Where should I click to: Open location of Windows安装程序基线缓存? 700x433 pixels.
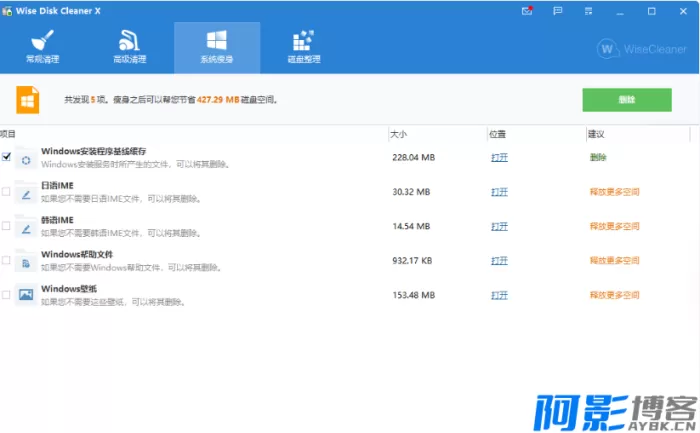tap(499, 158)
